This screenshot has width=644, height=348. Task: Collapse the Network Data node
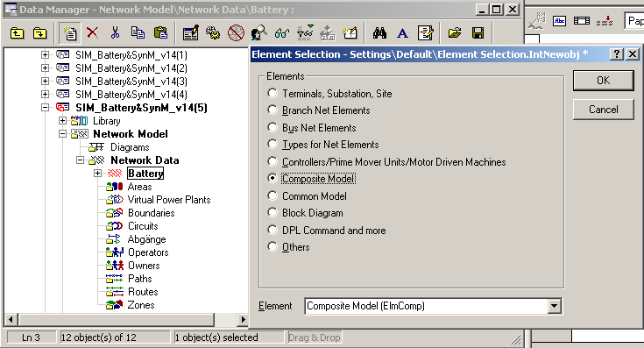[x=80, y=160]
